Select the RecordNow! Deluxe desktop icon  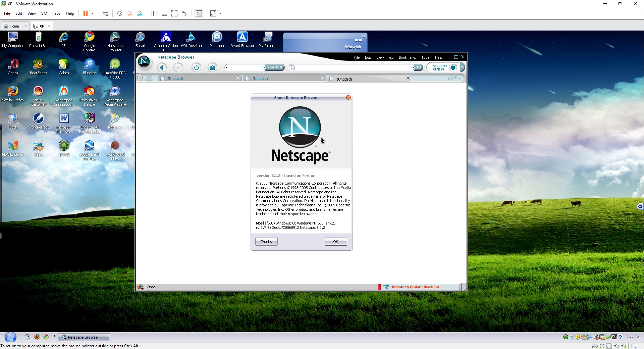[x=89, y=96]
